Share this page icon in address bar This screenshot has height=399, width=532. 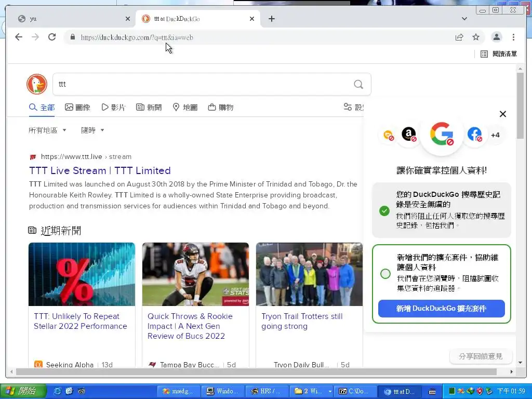(x=459, y=37)
